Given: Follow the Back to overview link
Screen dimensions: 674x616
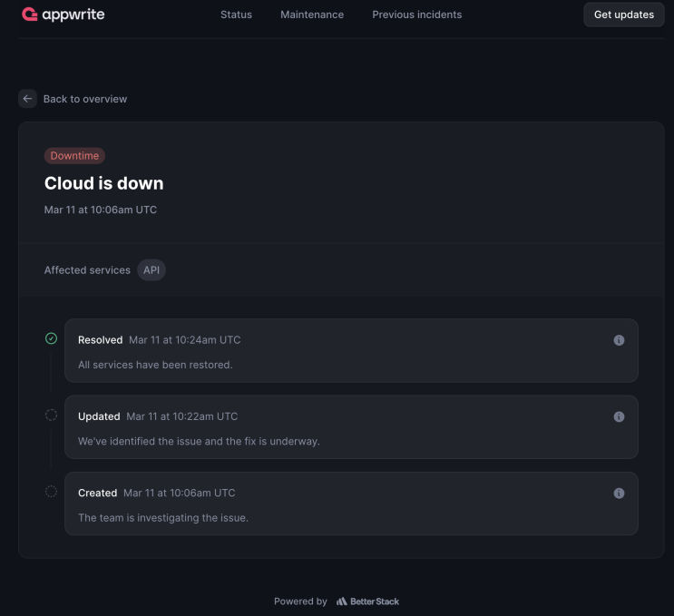Looking at the screenshot, I should pos(85,99).
